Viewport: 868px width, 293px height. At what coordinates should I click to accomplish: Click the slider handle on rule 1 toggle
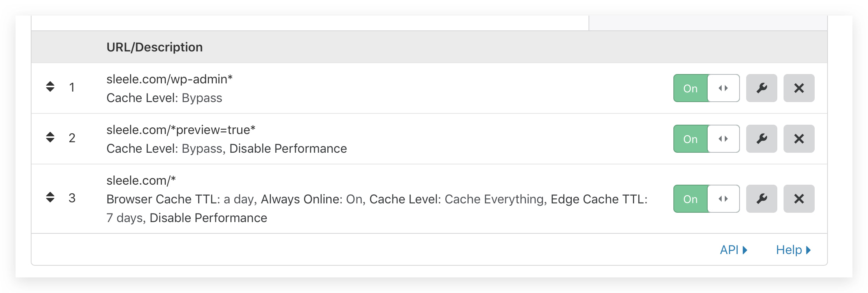point(723,88)
